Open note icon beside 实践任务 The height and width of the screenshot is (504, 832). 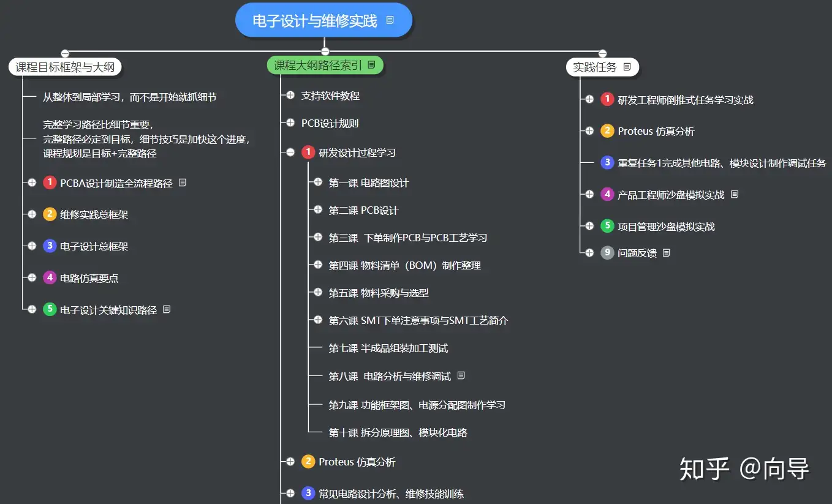(x=627, y=67)
